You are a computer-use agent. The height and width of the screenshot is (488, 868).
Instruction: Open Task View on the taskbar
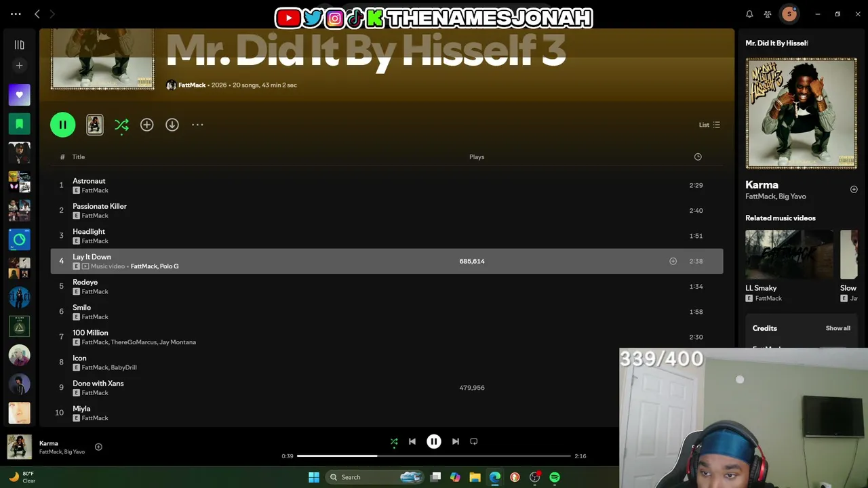[x=436, y=477]
